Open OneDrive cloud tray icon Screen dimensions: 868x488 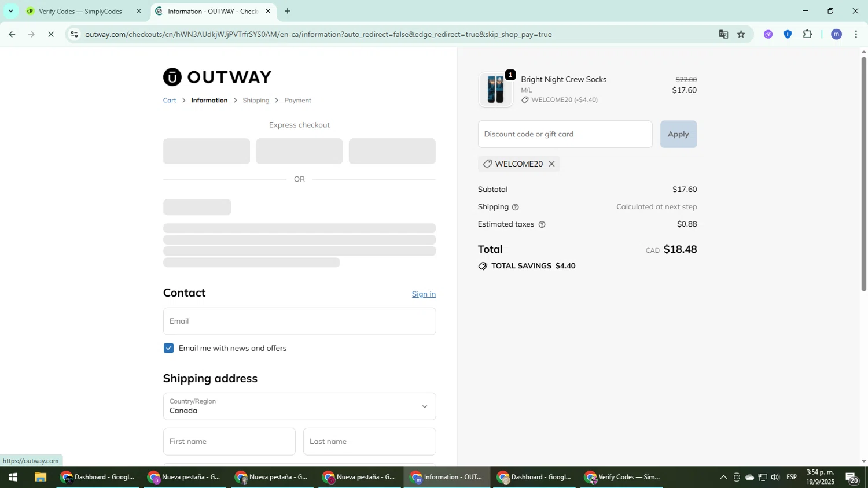tap(749, 478)
